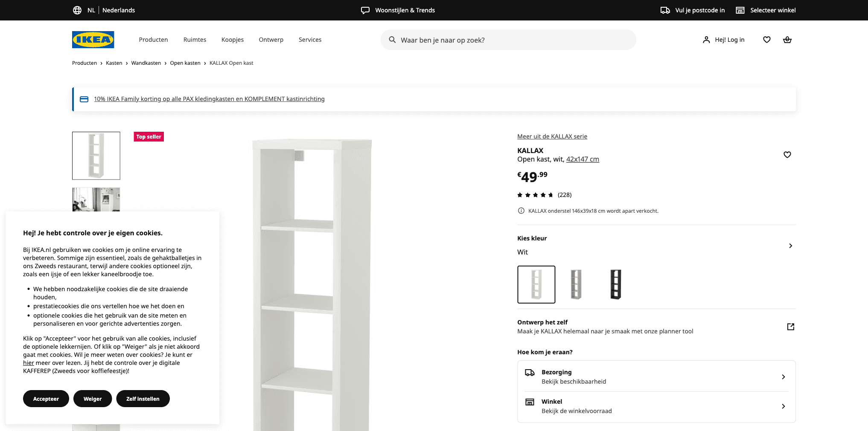Select the room photo thumbnail
This screenshot has height=431, width=868.
96,200
